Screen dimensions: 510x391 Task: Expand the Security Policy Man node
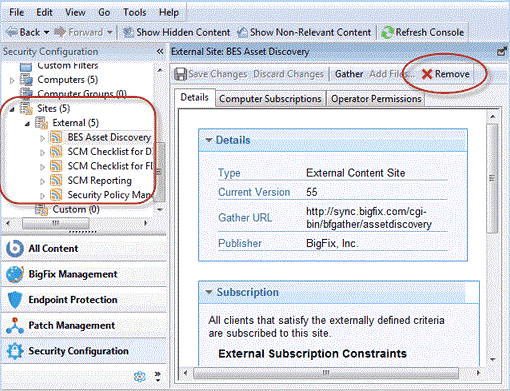pos(42,196)
